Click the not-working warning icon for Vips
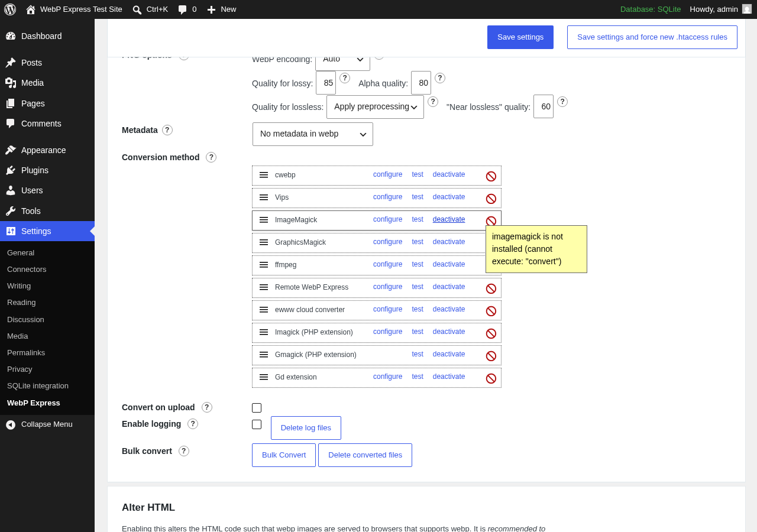The height and width of the screenshot is (532, 757). point(491,199)
